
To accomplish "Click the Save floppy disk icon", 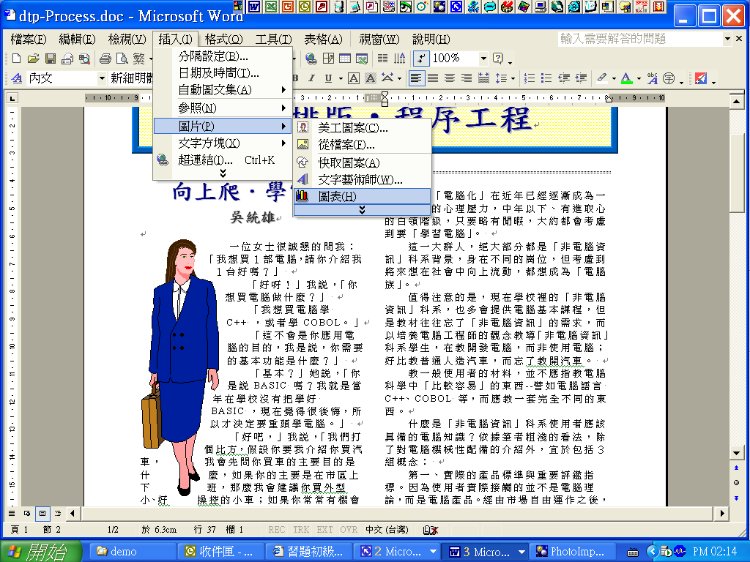I will 50,58.
